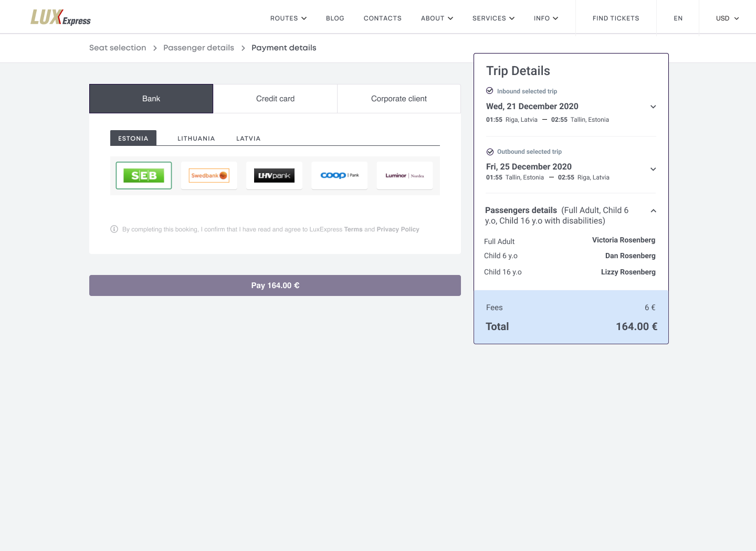Expand the Fri, 25 December 2020 trip
This screenshot has width=756, height=551.
(x=653, y=169)
